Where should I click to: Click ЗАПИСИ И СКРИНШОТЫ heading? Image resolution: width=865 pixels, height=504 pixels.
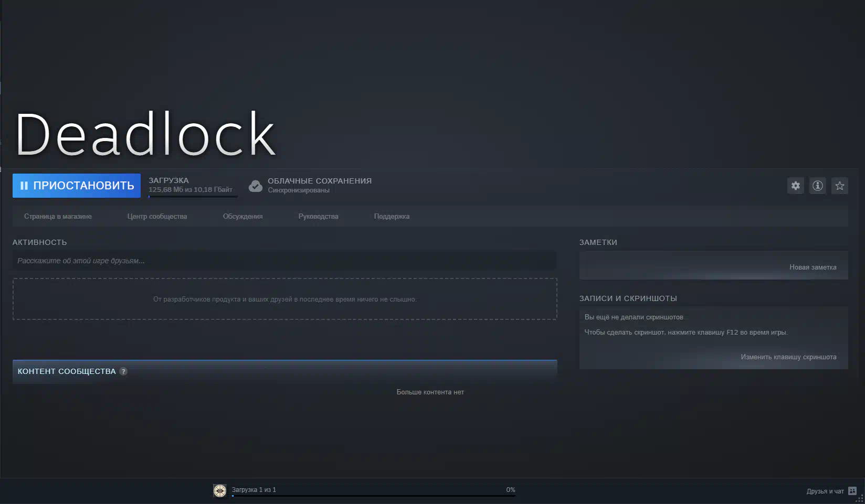coord(628,298)
